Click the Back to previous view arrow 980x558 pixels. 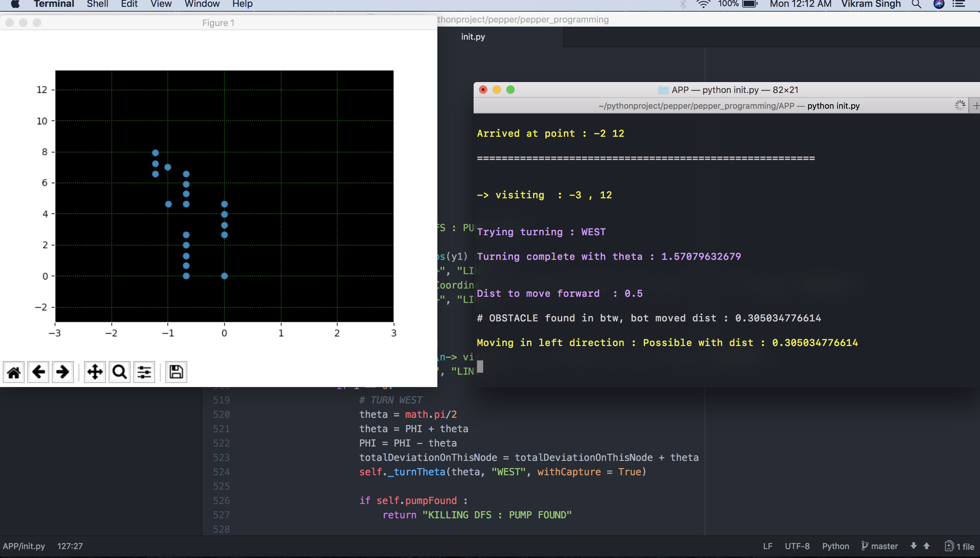point(38,372)
